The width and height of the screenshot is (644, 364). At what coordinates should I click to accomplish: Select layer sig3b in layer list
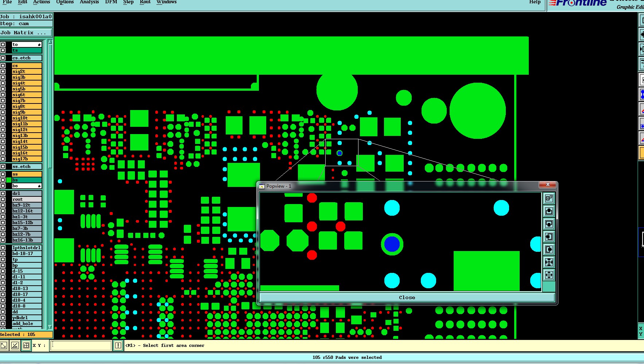coord(27,77)
